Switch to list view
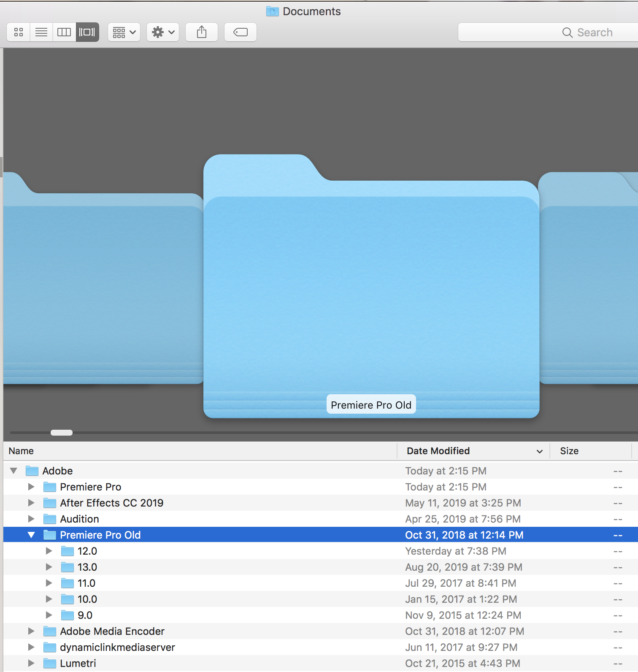Viewport: 638px width, 672px height. pyautogui.click(x=41, y=32)
